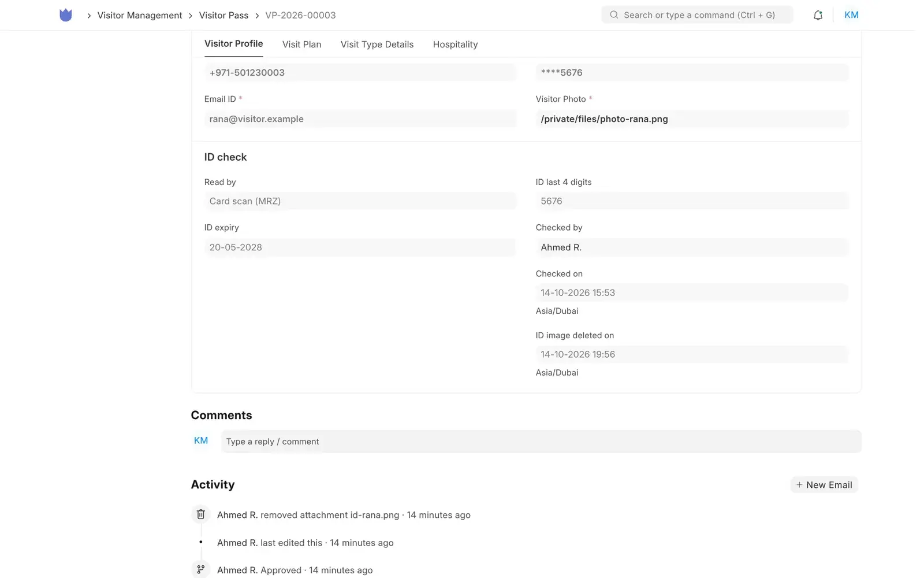This screenshot has height=578, width=924.
Task: Click the Ahmed R. Approved activity entry
Action: tap(295, 570)
